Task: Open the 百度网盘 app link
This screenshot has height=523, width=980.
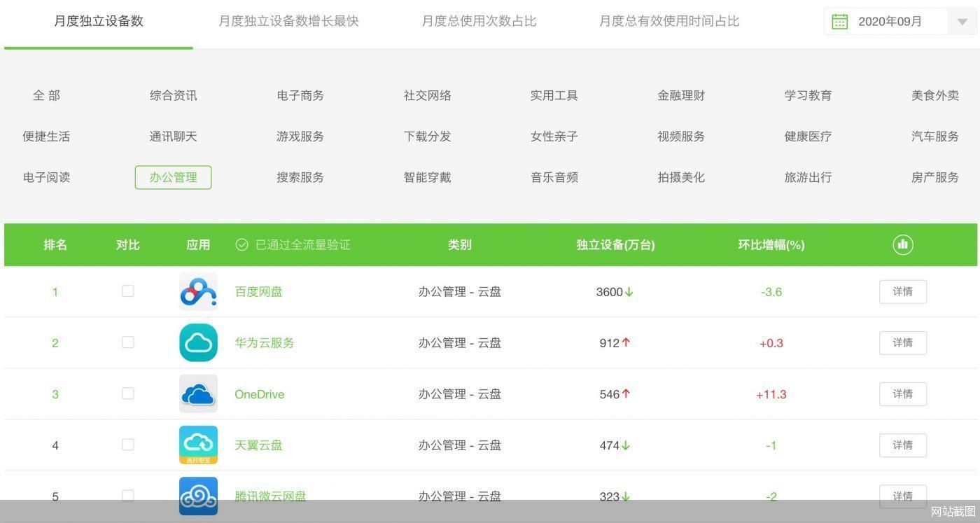Action: point(258,292)
